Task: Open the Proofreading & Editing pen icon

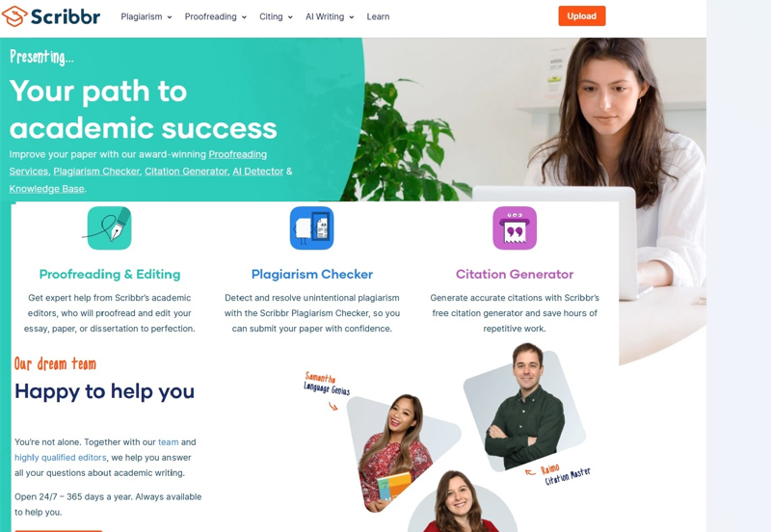Action: pyautogui.click(x=109, y=228)
